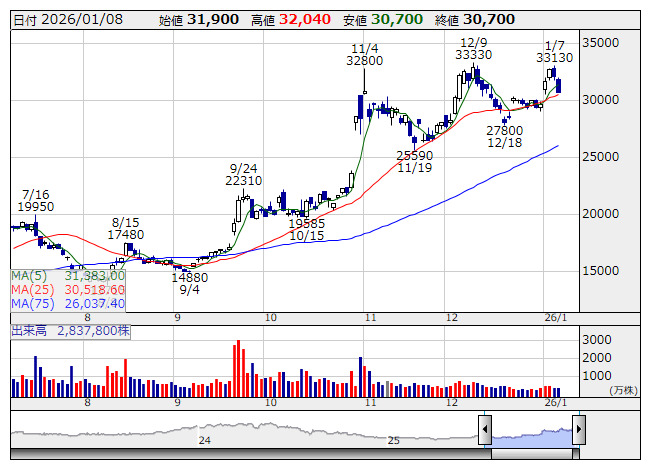Click the horizontal scrollbar thumb at bottom
This screenshot has height=470, width=653.
pyautogui.click(x=532, y=454)
